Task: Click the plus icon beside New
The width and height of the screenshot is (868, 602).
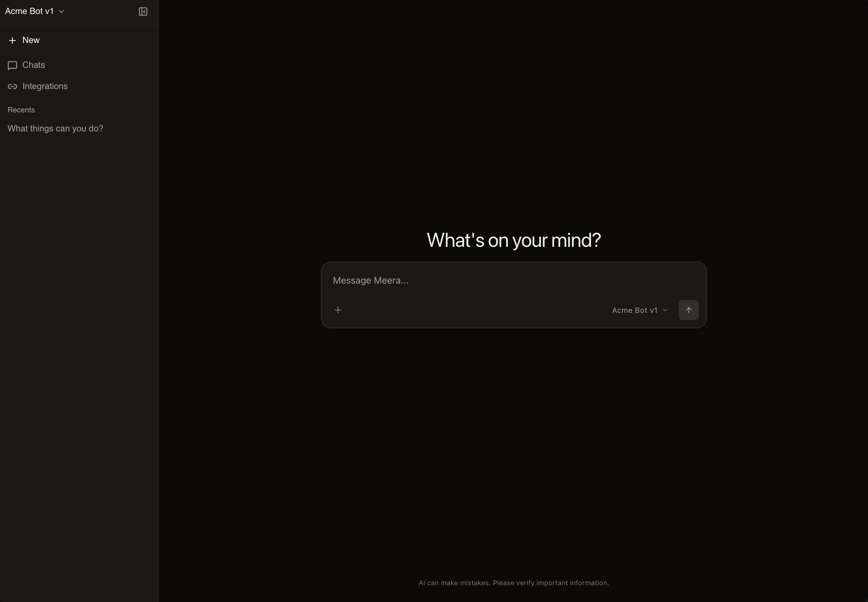Action: [x=12, y=40]
